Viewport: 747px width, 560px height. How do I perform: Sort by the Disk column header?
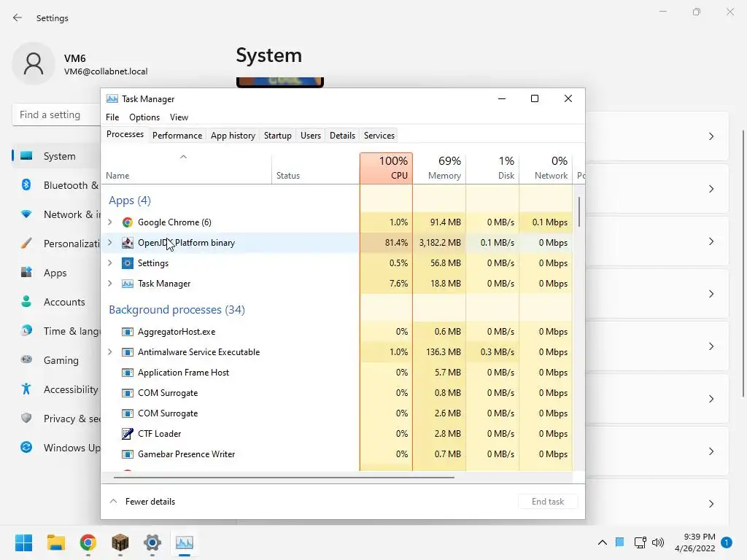coord(492,168)
